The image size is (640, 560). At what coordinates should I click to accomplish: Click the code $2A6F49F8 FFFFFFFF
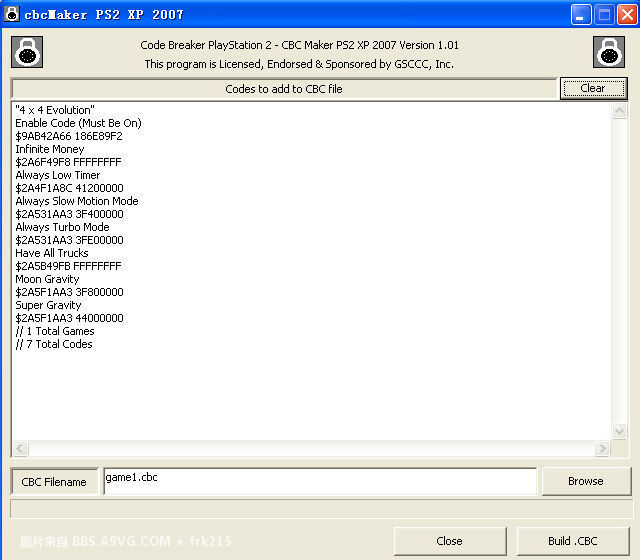tap(69, 162)
